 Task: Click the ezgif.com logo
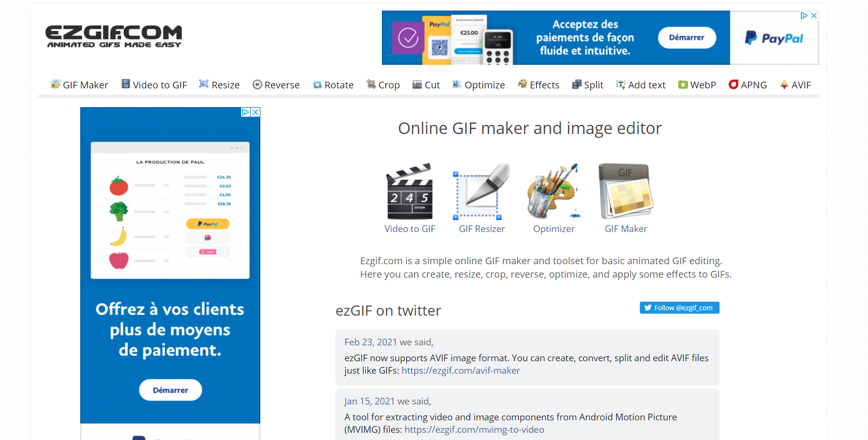tap(114, 37)
